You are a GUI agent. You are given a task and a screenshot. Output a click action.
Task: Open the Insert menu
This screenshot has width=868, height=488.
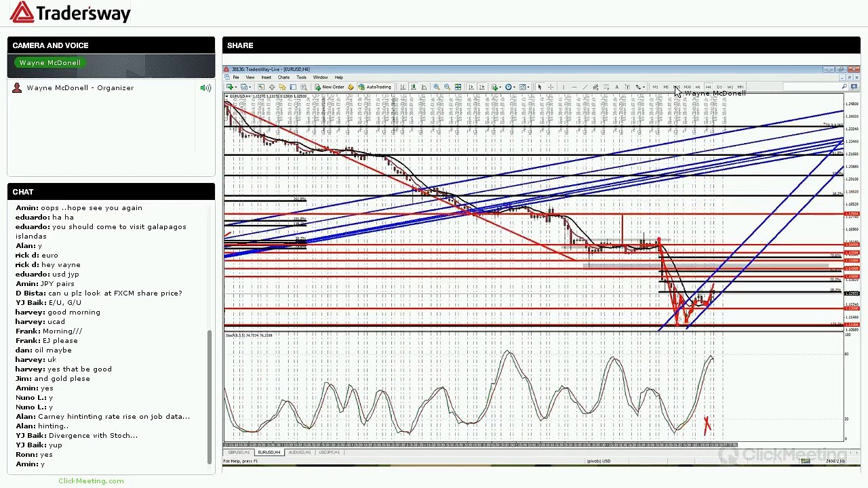267,77
